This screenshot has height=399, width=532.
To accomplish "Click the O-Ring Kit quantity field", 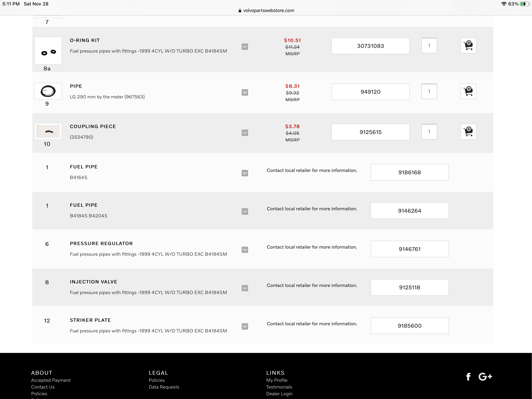I will coord(429,45).
